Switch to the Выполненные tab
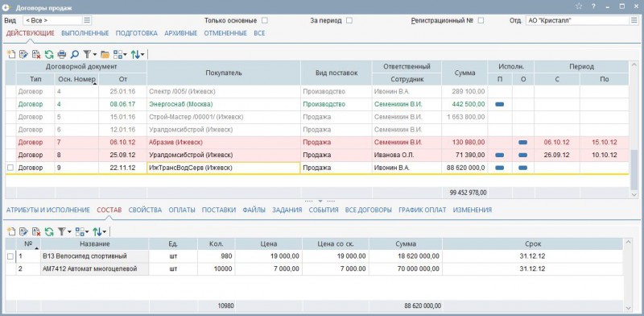644x316 pixels. (x=85, y=33)
